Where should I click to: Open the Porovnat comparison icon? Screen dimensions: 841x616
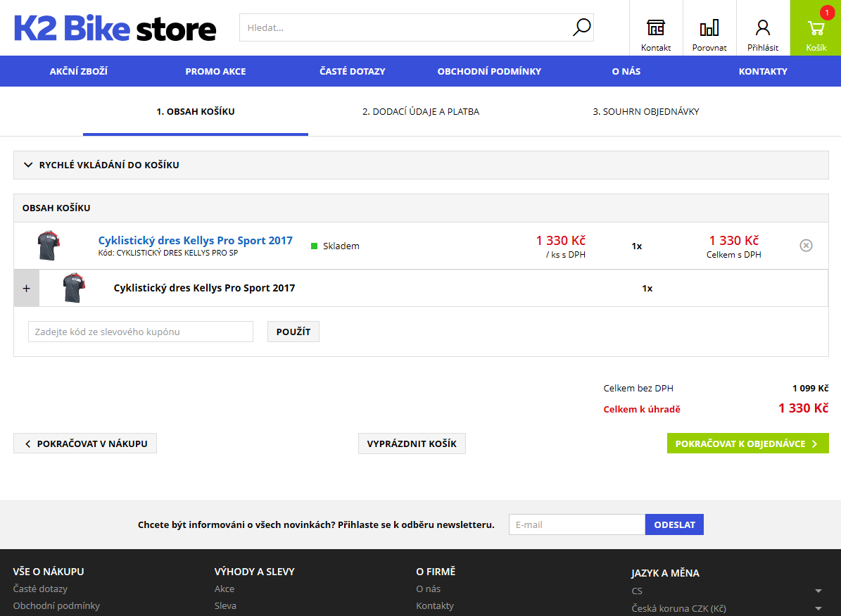pos(709,28)
